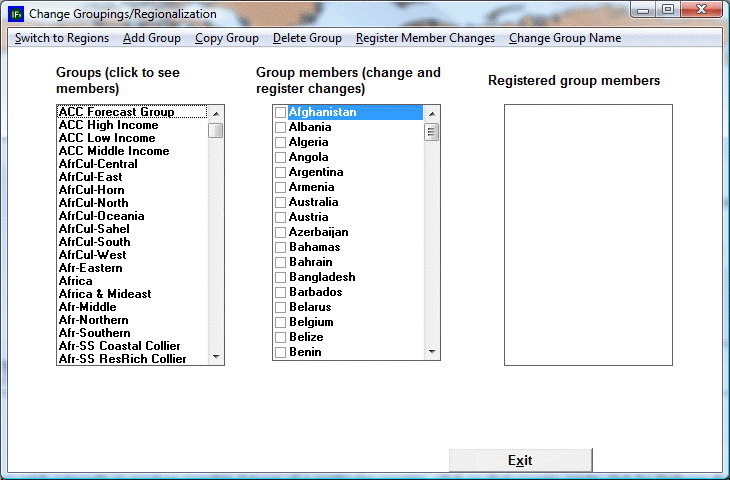Screen dimensions: 730x480
Task: Choose the Change Group Name menu
Action: click(565, 38)
